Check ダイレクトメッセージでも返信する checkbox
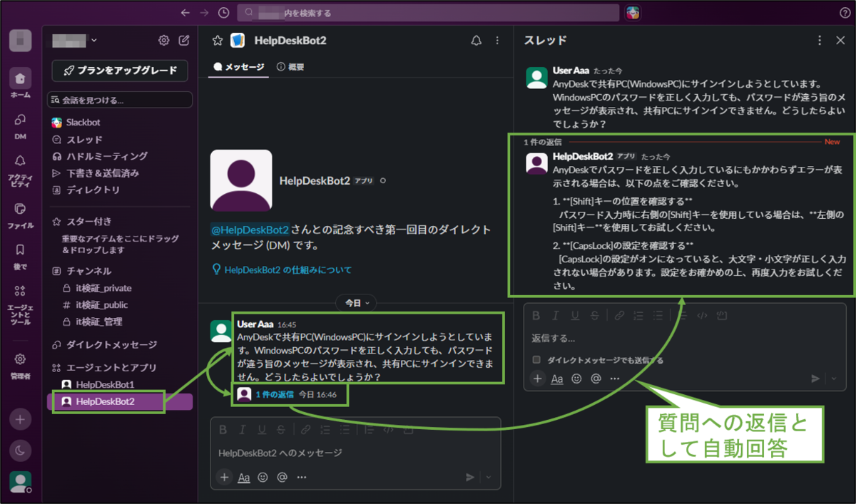This screenshot has height=504, width=856. coord(536,360)
